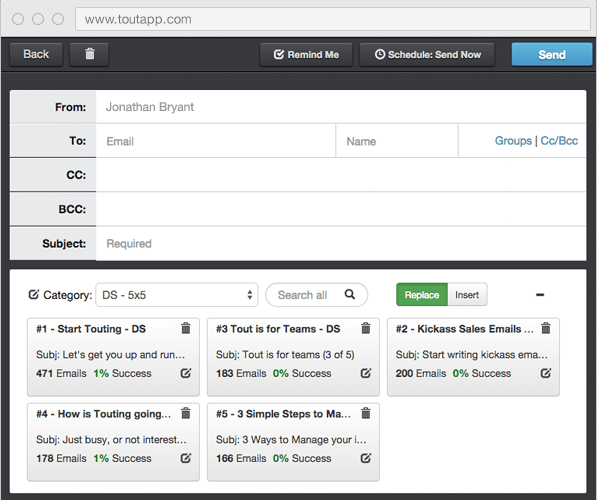Screen dimensions: 597x500
Task: Select Insert mode for templates
Action: click(467, 295)
